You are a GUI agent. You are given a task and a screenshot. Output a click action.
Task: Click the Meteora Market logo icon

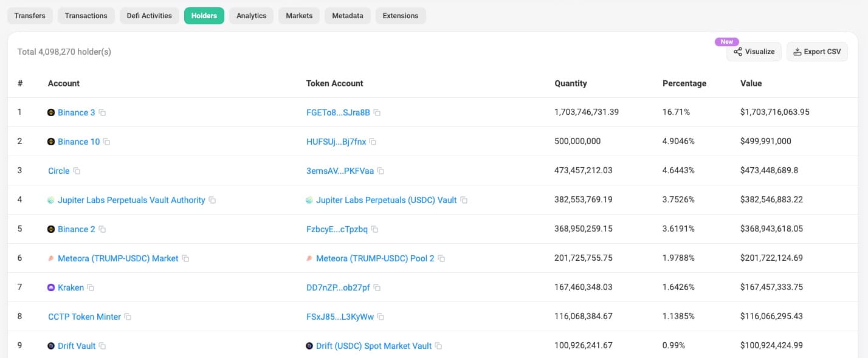point(51,258)
